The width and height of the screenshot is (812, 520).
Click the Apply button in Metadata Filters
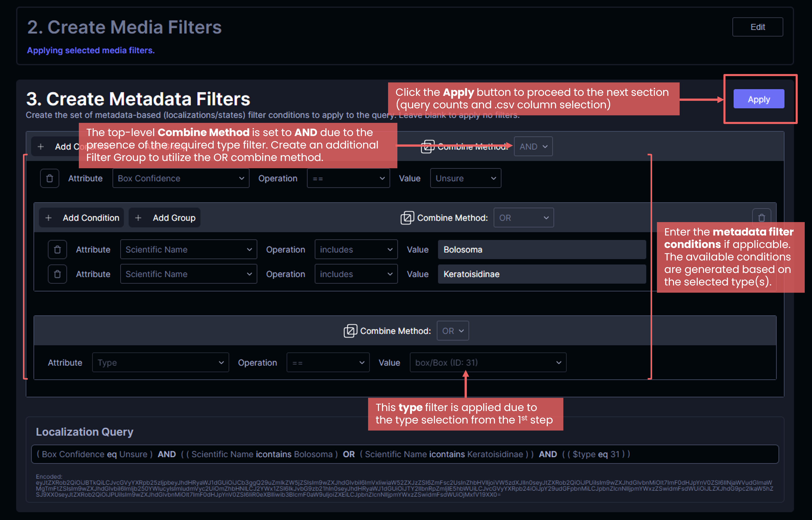tap(759, 99)
